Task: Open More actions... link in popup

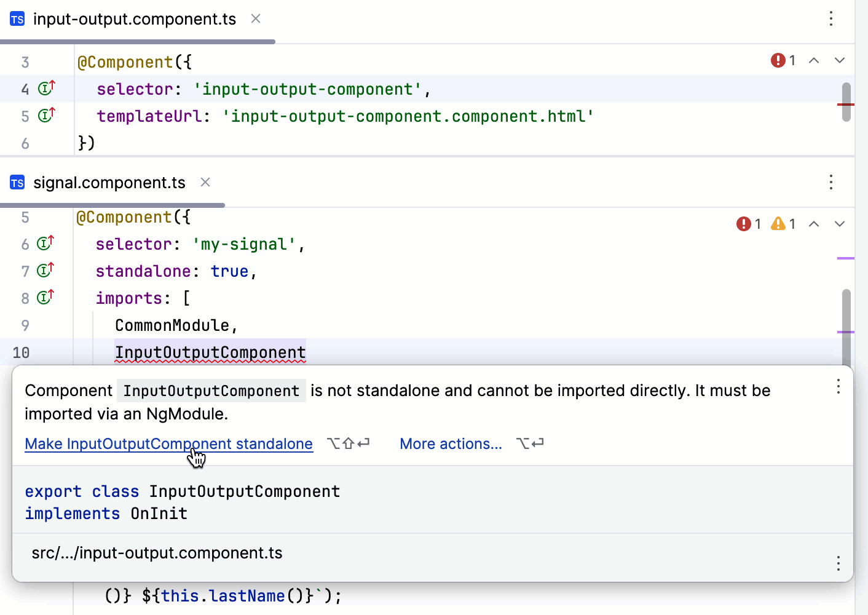Action: click(451, 444)
